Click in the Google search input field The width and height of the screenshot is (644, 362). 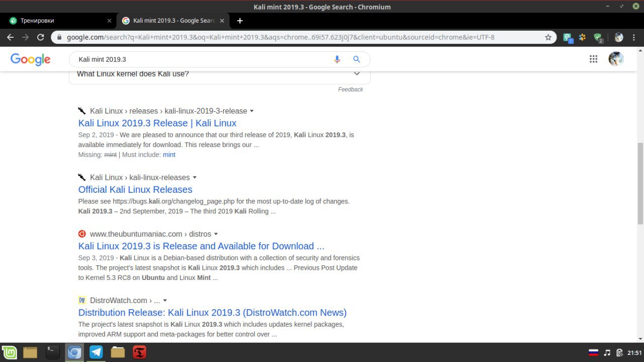pos(201,59)
